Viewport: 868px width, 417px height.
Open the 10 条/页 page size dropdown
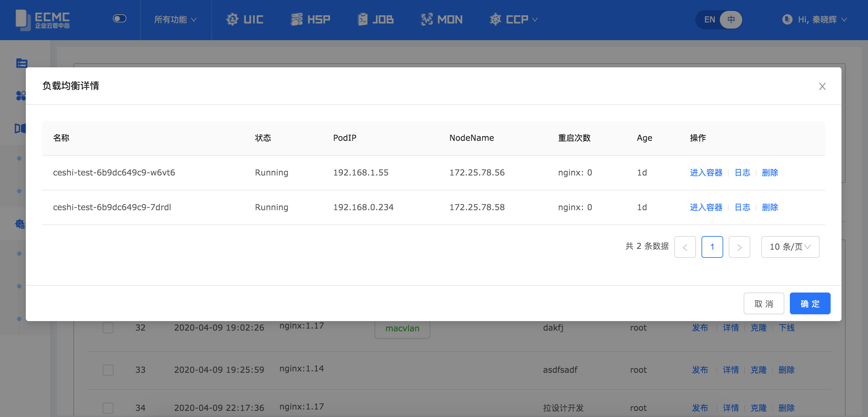[x=790, y=247]
